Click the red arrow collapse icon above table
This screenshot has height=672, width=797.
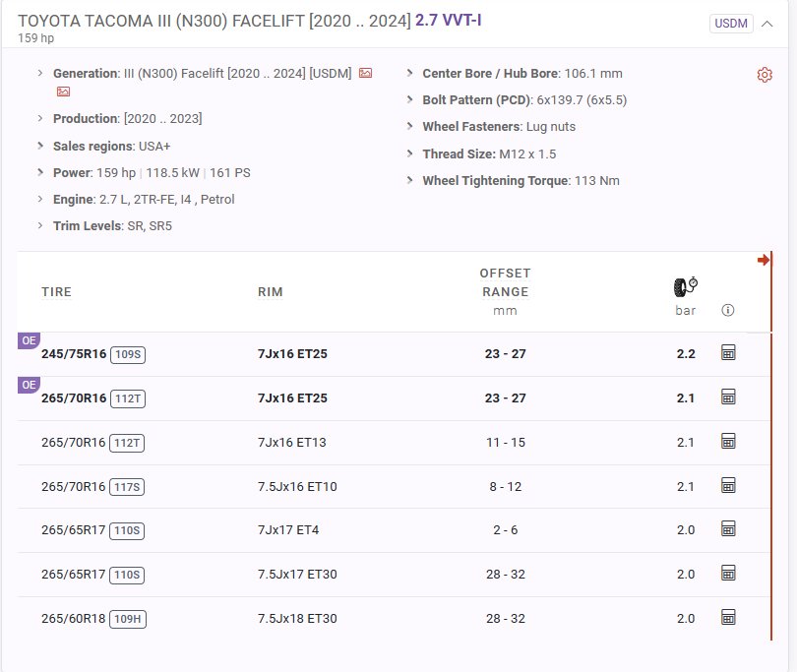point(763,261)
